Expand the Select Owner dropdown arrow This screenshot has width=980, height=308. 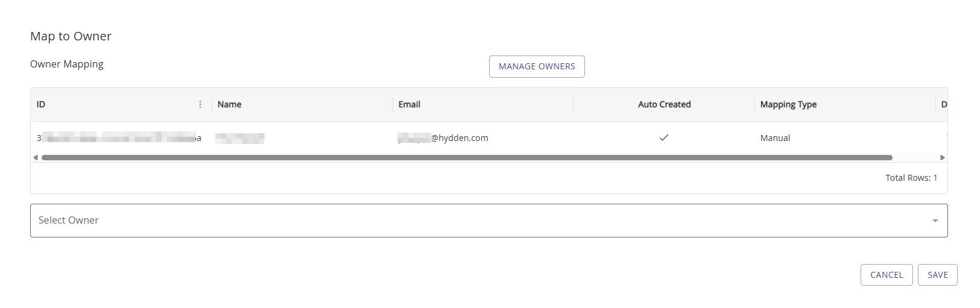coord(935,221)
